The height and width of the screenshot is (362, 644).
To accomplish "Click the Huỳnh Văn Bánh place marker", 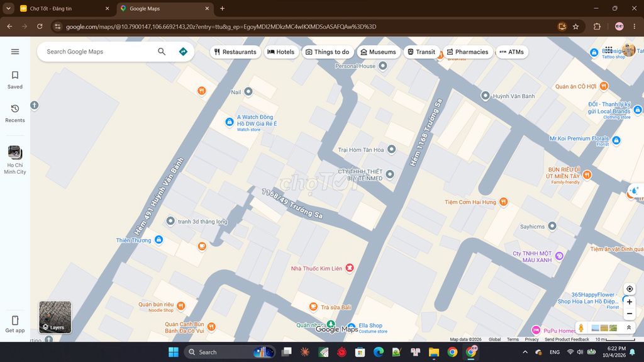I will (x=485, y=96).
